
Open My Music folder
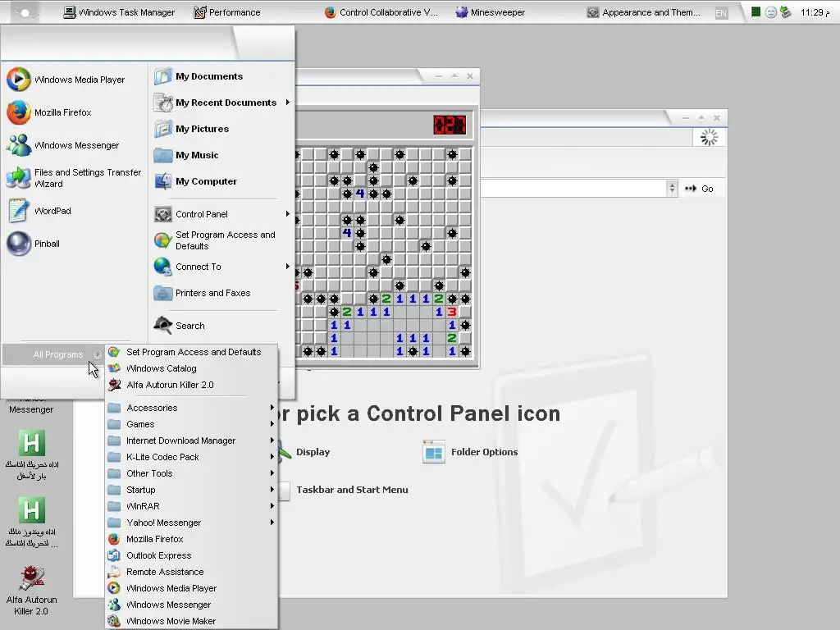click(186, 155)
